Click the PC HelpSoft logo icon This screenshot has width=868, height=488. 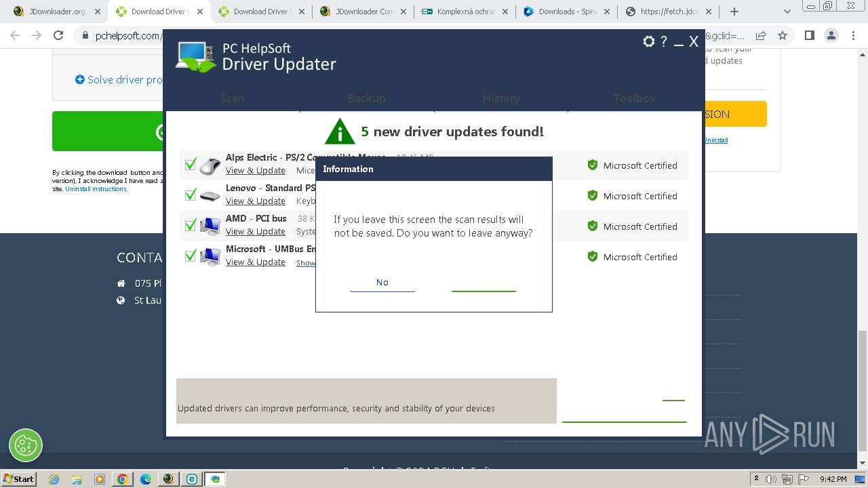tap(196, 57)
